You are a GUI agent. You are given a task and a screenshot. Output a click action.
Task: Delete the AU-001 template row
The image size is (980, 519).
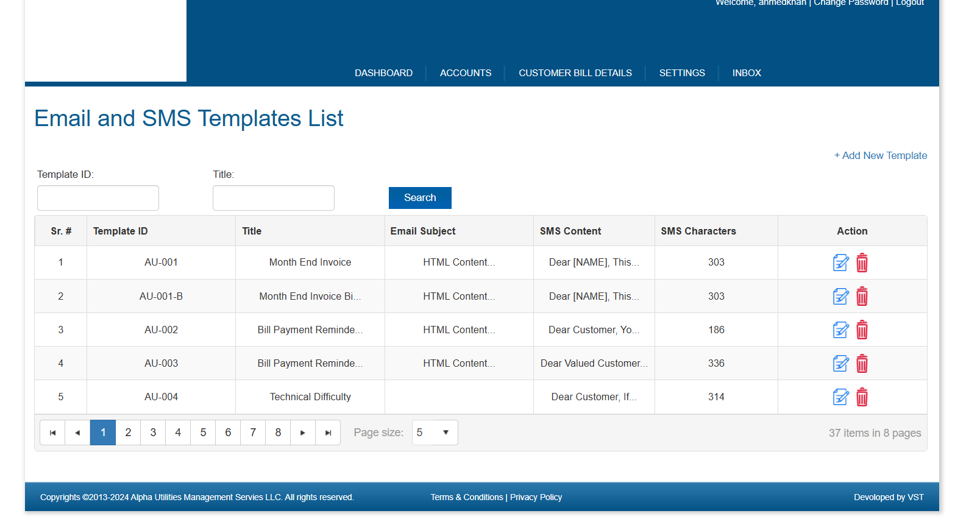coord(862,263)
